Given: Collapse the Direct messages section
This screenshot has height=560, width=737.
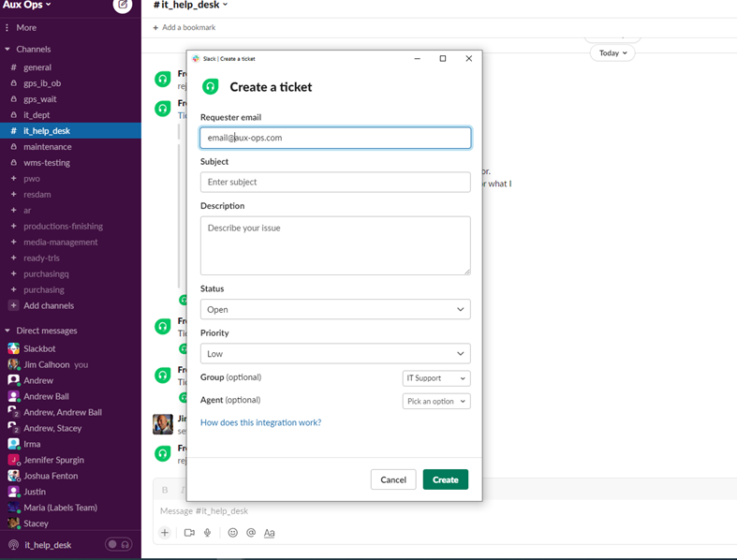Looking at the screenshot, I should coord(7,331).
